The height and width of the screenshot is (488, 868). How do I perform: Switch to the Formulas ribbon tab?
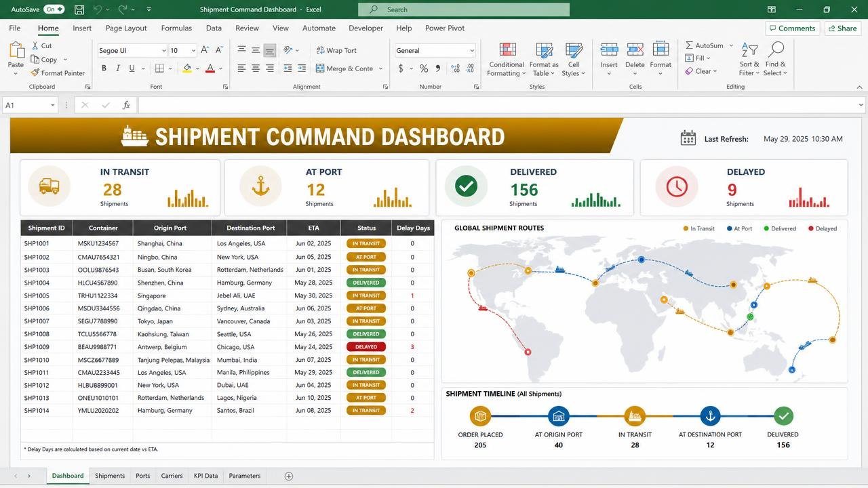click(x=176, y=28)
